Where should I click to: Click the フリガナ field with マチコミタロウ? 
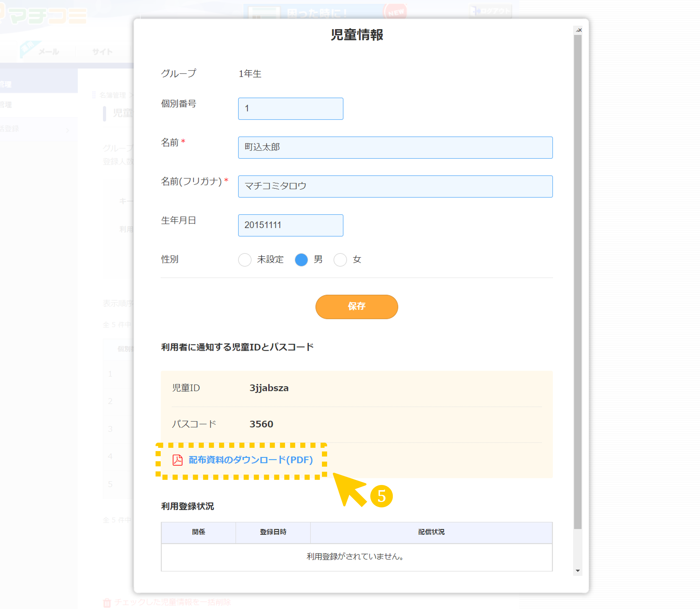click(x=395, y=186)
